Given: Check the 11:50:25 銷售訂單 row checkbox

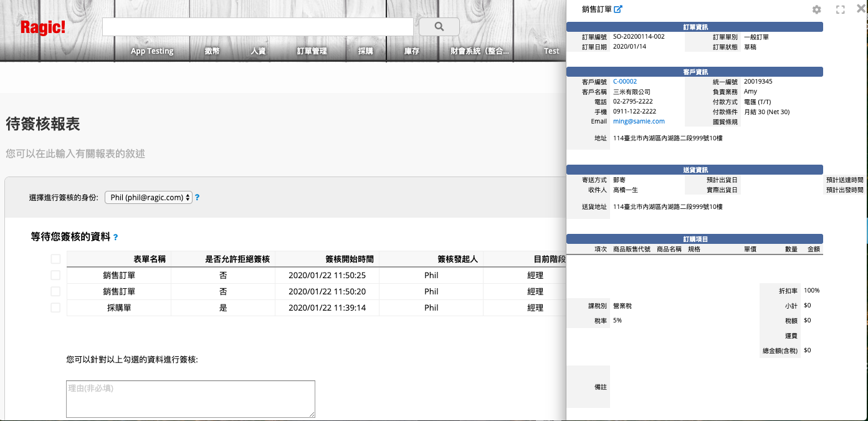Looking at the screenshot, I should click(x=55, y=275).
